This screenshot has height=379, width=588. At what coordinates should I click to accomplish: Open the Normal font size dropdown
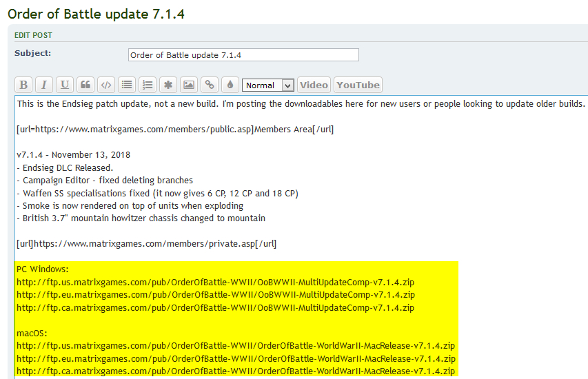coord(267,85)
